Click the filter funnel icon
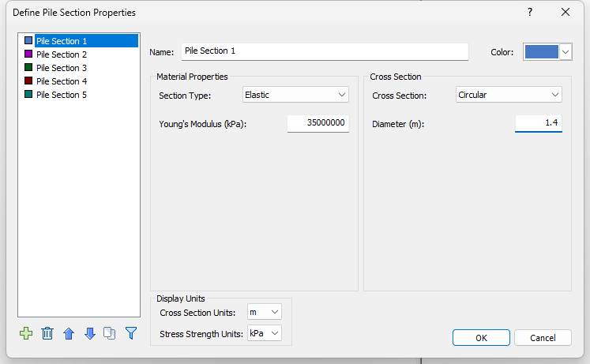 131,333
